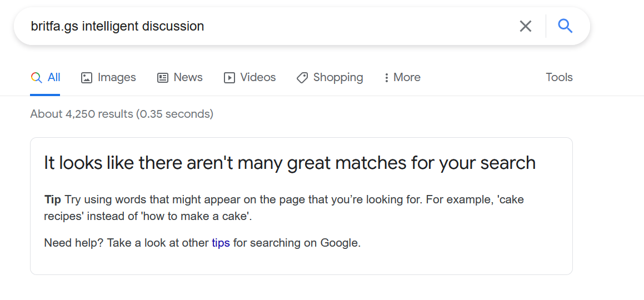Click the play icon next to Videos
644x300 pixels.
click(229, 78)
